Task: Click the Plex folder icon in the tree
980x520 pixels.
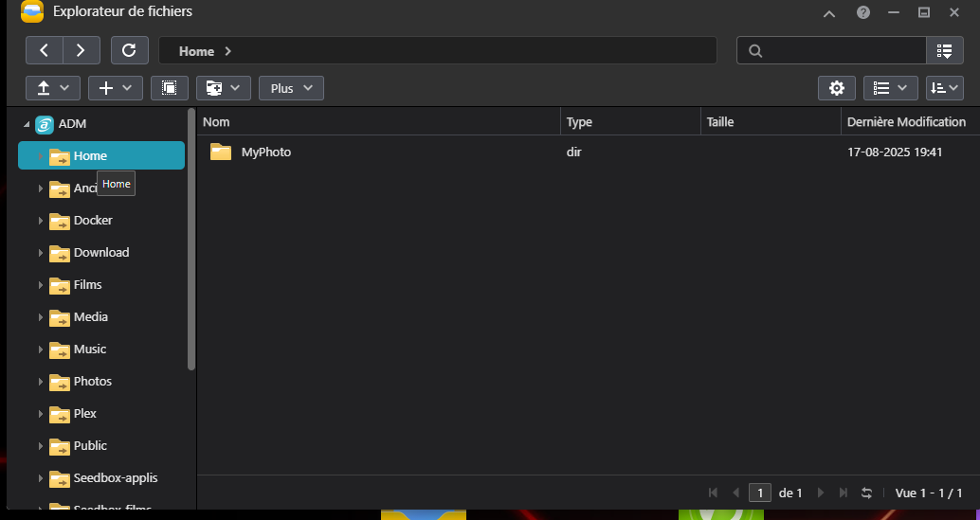Action: coord(60,415)
